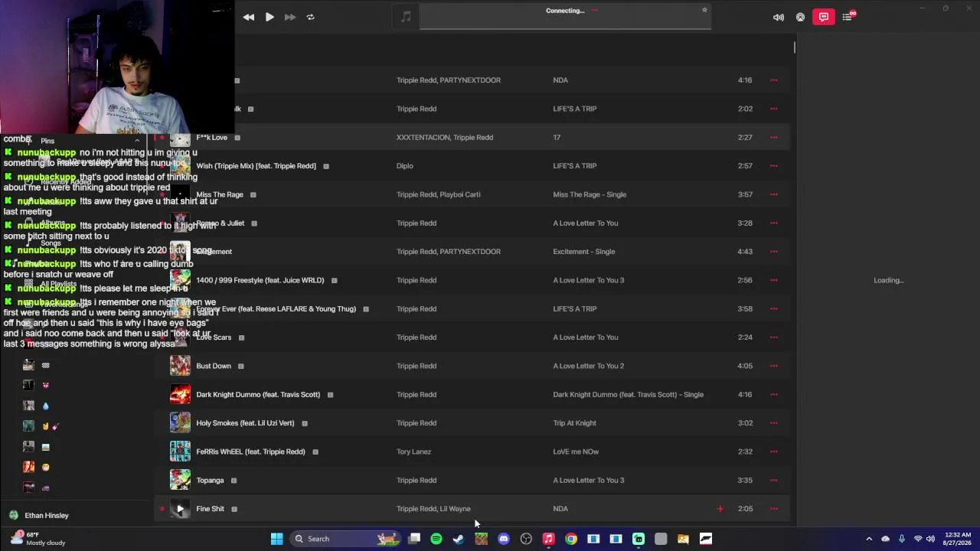Click the music note artwork placeholder
980x551 pixels.
(x=406, y=17)
